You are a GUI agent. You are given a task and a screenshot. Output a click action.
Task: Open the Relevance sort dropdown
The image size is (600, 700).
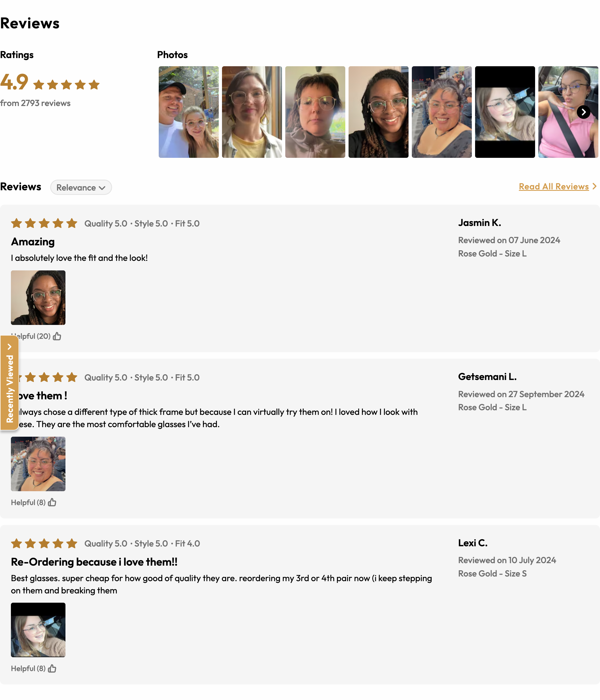coord(81,187)
